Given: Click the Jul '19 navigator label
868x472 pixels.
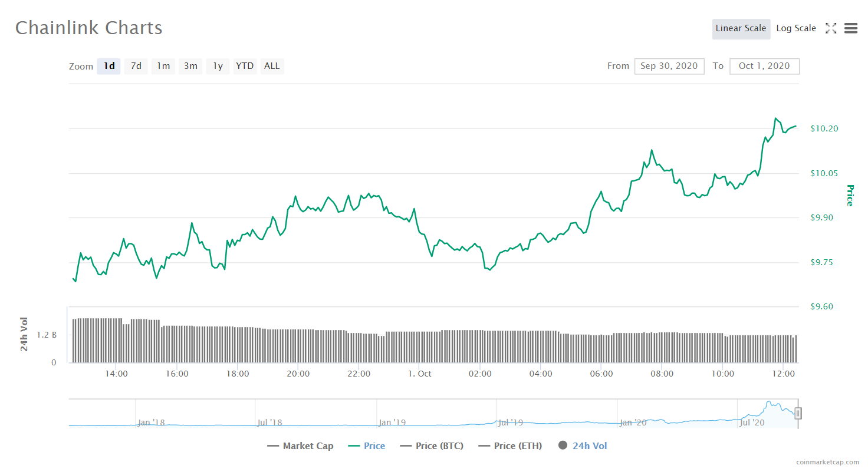Looking at the screenshot, I should (511, 423).
